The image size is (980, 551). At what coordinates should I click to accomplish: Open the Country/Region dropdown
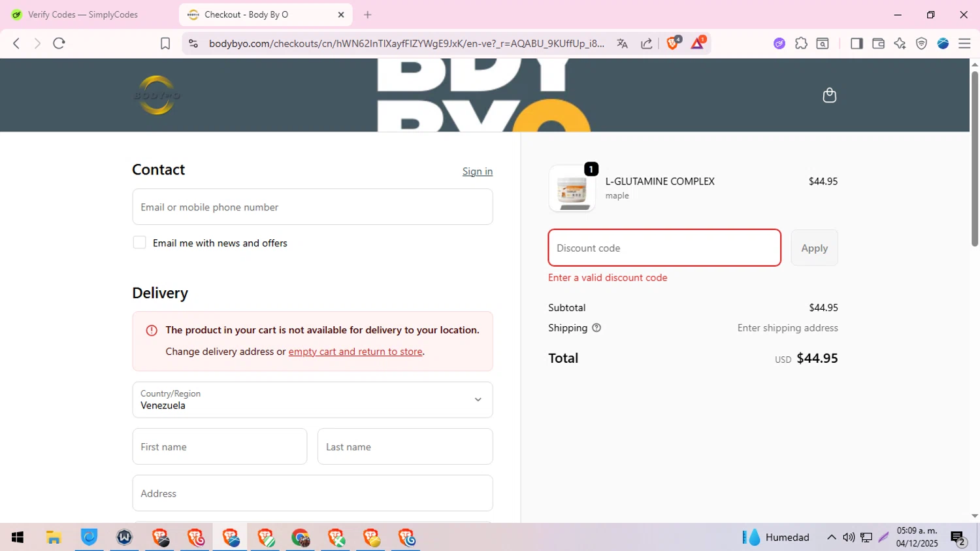pyautogui.click(x=312, y=399)
